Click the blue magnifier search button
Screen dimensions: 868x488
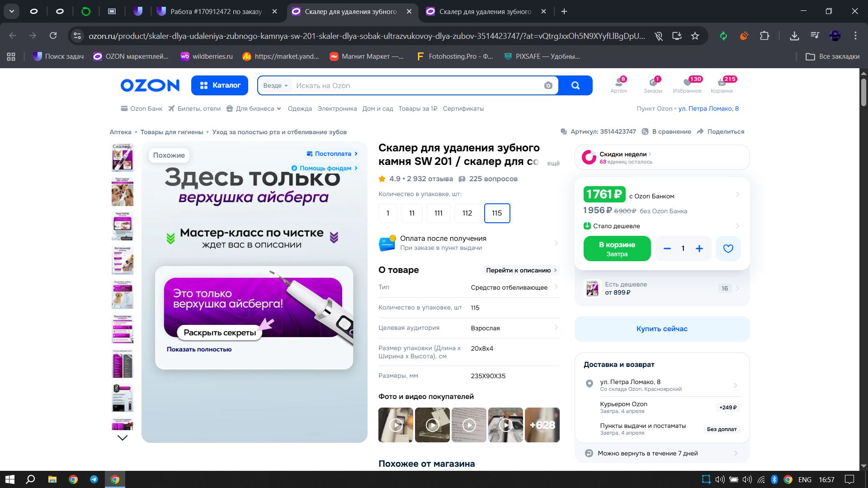coord(575,85)
